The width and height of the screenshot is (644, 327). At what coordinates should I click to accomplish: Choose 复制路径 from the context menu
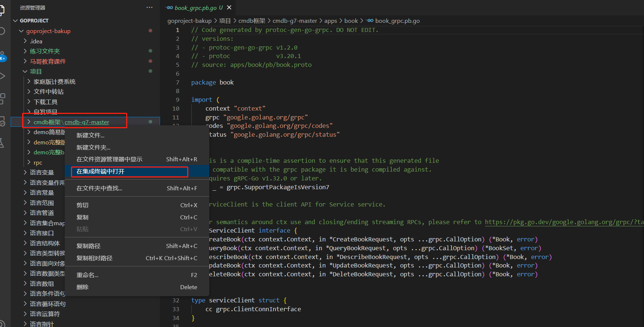(137, 246)
